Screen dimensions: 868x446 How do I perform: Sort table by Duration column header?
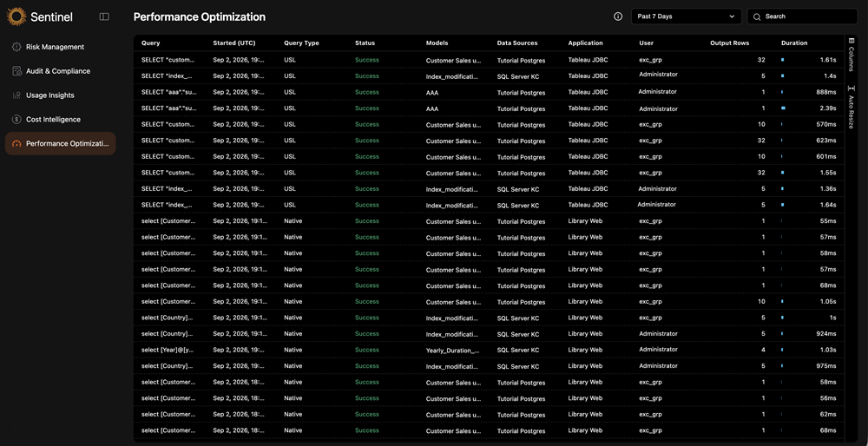pyautogui.click(x=794, y=43)
